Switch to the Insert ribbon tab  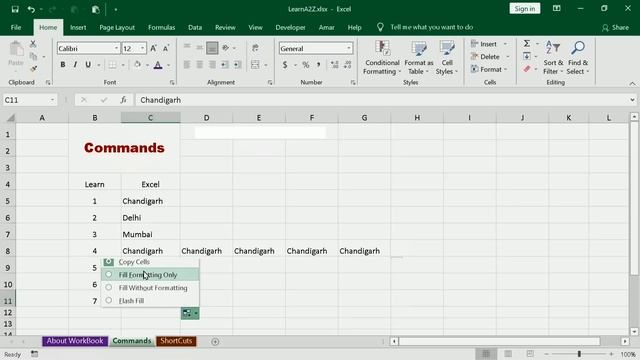(78, 27)
